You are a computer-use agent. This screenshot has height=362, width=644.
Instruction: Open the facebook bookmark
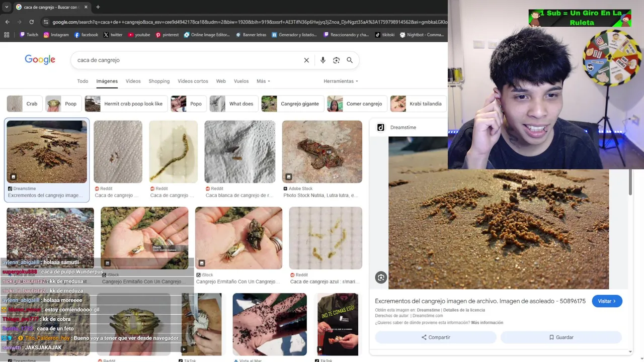(86, 35)
